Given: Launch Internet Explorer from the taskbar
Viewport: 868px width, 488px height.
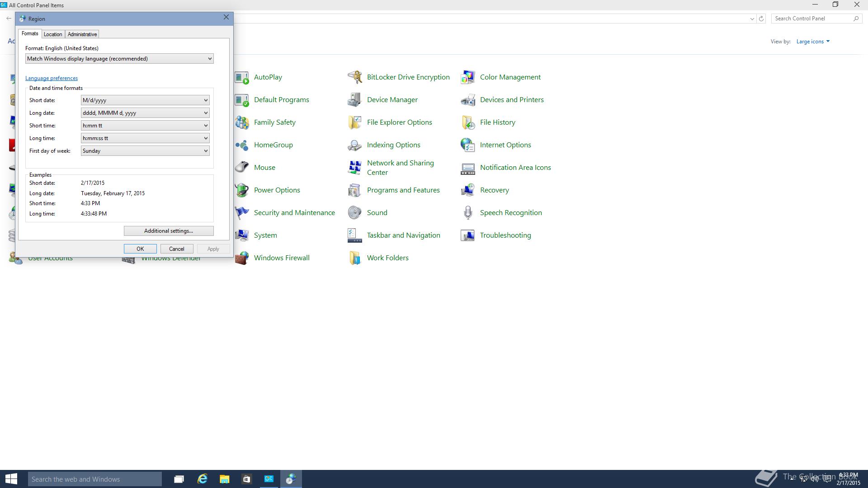Looking at the screenshot, I should (x=202, y=479).
